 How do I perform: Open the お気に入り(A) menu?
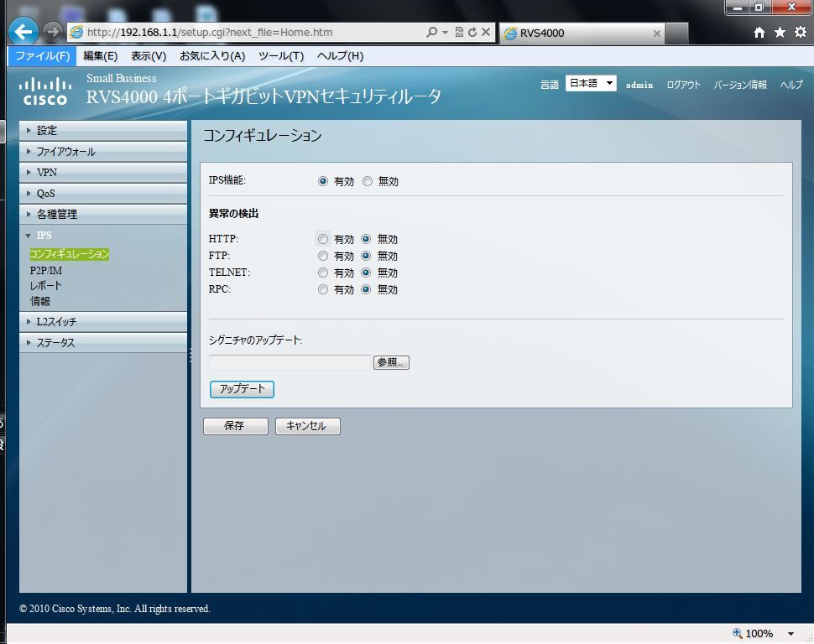212,56
